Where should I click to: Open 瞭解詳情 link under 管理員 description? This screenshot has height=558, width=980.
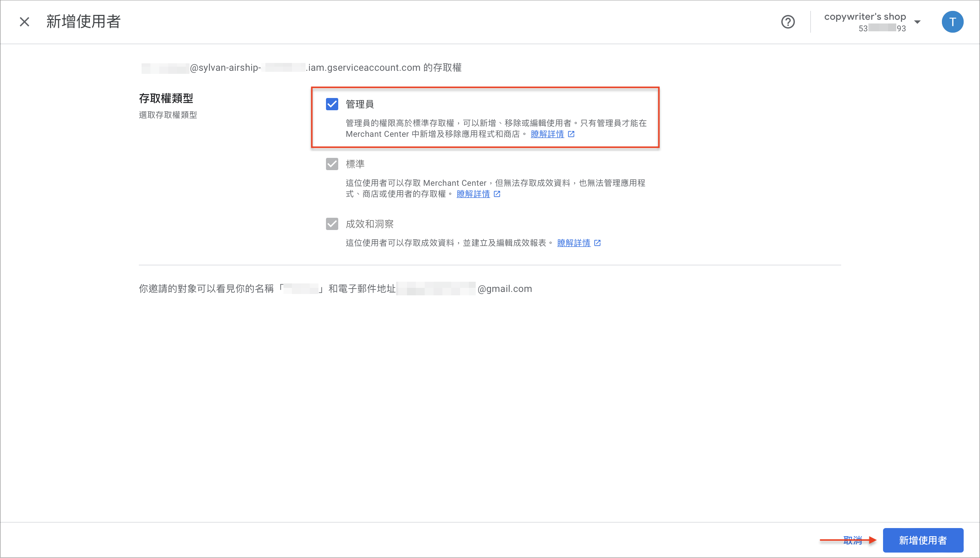tap(547, 134)
